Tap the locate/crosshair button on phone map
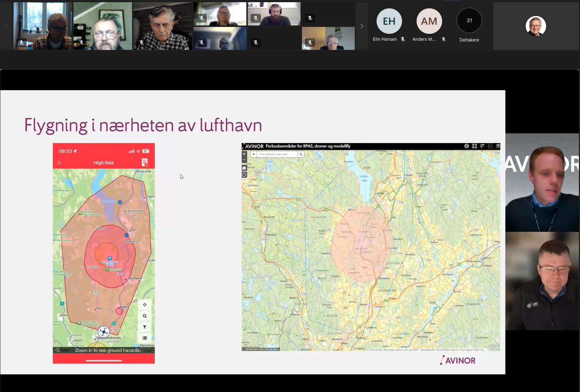The width and height of the screenshot is (580, 392). pos(144,305)
